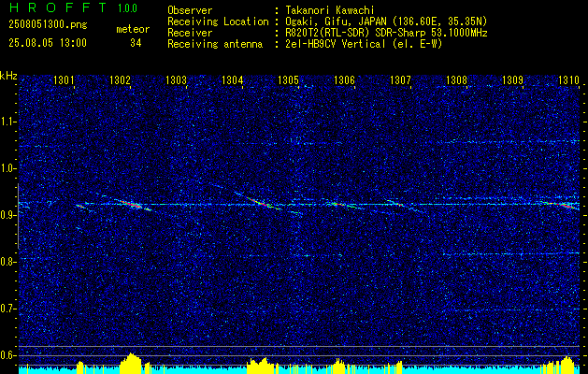Click the 0.8 kHz axis label
This screenshot has height=374, width=588.
pos(8,262)
